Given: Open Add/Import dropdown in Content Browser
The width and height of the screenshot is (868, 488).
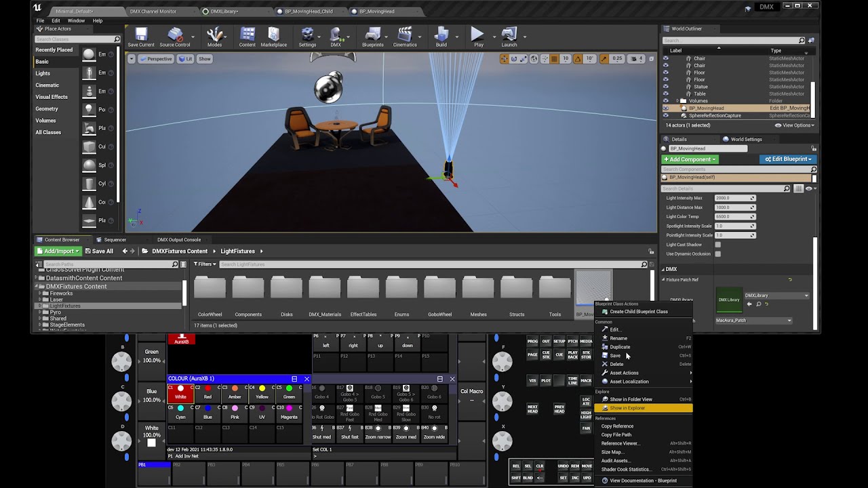Looking at the screenshot, I should (x=58, y=251).
